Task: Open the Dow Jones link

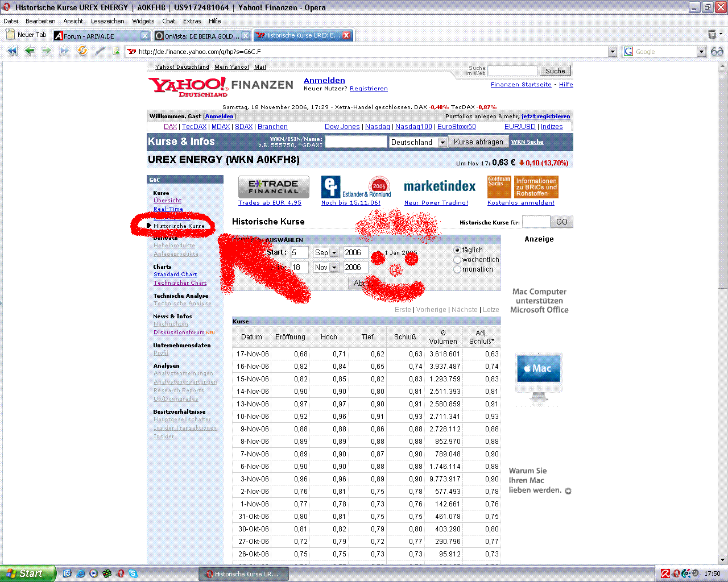Action: (x=342, y=127)
